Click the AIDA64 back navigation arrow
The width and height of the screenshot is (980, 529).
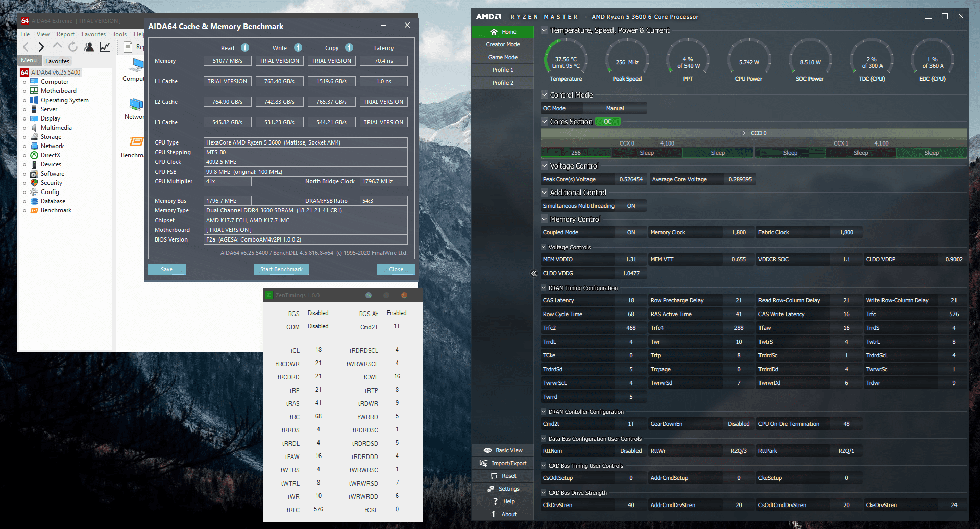(x=26, y=47)
